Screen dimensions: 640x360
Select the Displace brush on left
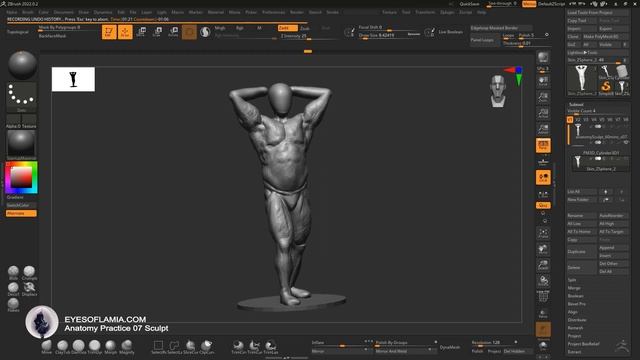coord(29,289)
